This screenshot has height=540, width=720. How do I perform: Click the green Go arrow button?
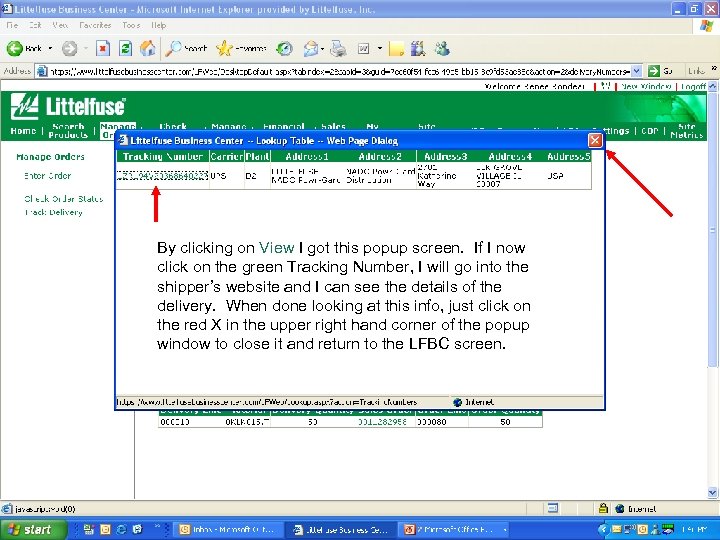point(653,71)
